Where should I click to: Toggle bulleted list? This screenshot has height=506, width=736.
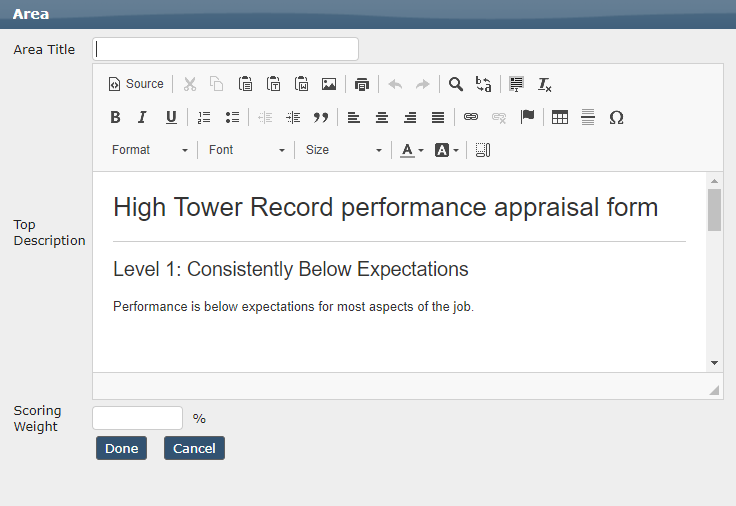pos(232,117)
